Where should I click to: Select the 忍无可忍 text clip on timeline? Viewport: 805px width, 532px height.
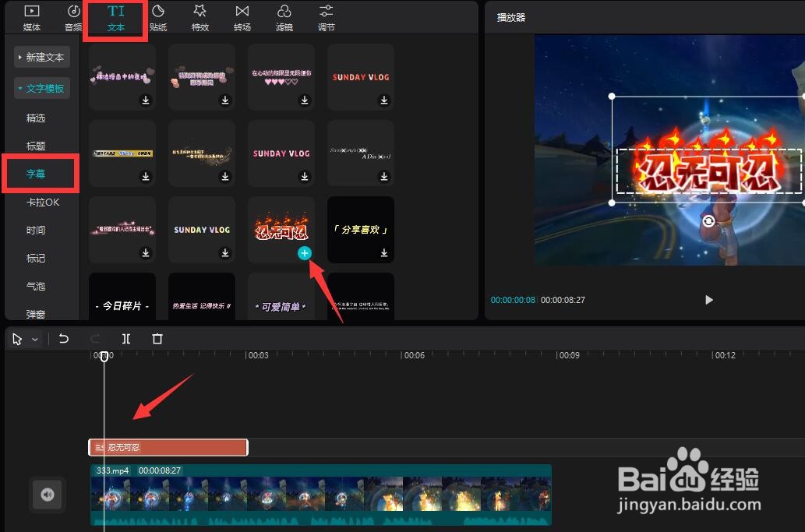[168, 447]
